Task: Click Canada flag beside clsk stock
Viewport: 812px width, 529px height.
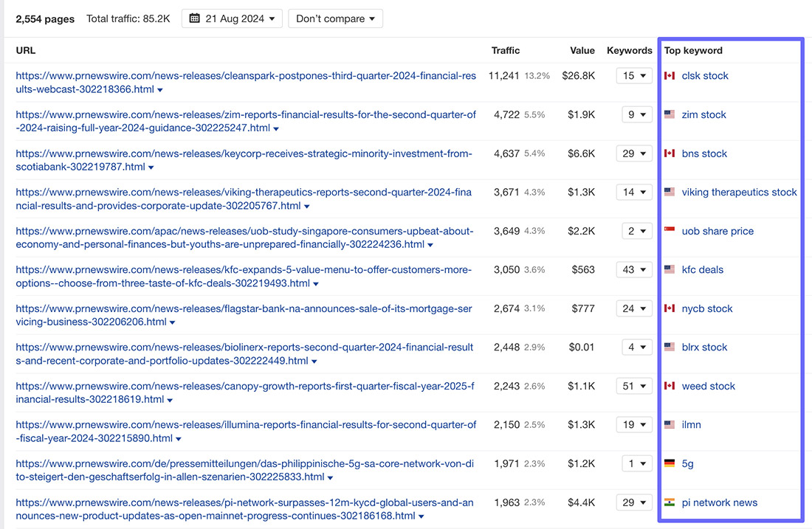Action: tap(670, 75)
